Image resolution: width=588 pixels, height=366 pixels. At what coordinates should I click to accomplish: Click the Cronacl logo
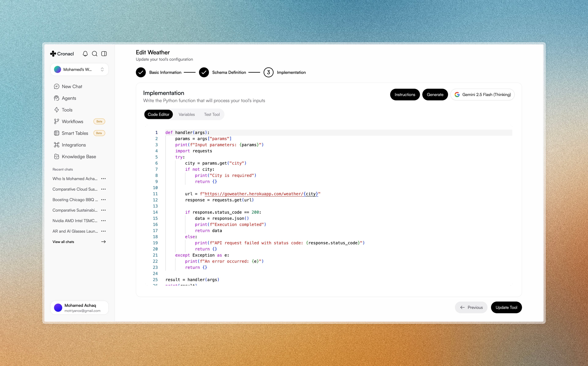click(62, 54)
